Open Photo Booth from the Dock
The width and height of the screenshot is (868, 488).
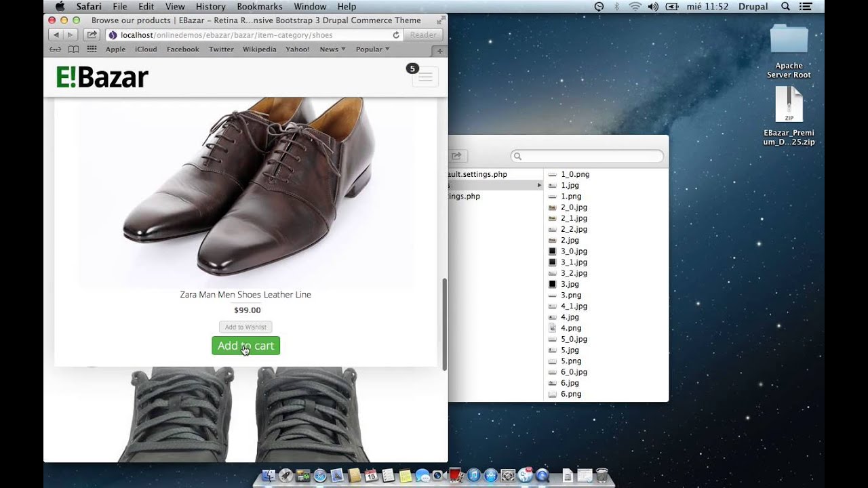coord(456,476)
